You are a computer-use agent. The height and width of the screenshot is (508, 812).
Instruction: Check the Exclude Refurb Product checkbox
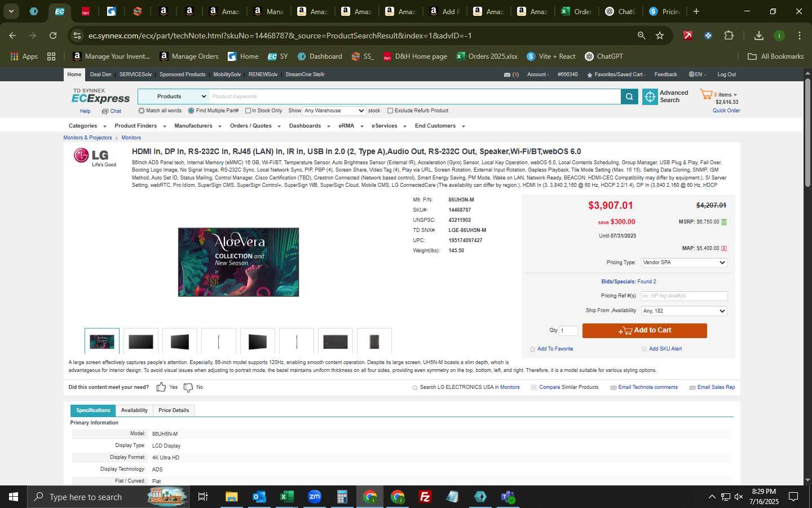[390, 111]
